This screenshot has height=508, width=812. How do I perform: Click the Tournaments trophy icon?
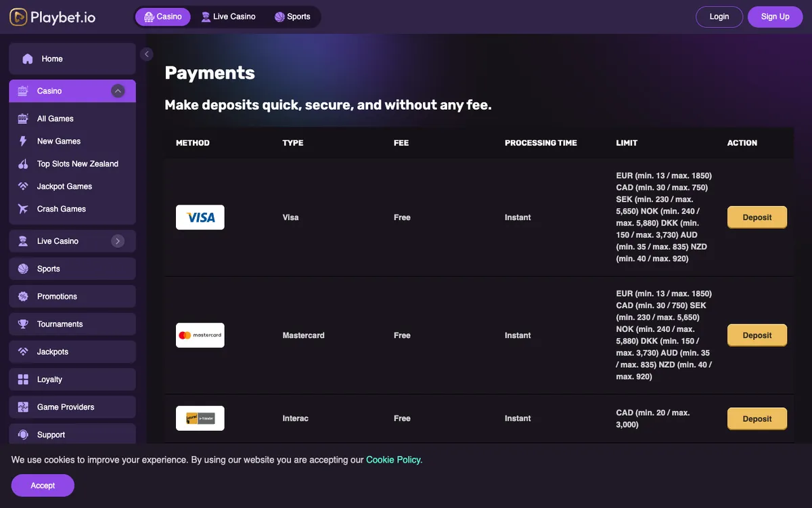point(23,324)
